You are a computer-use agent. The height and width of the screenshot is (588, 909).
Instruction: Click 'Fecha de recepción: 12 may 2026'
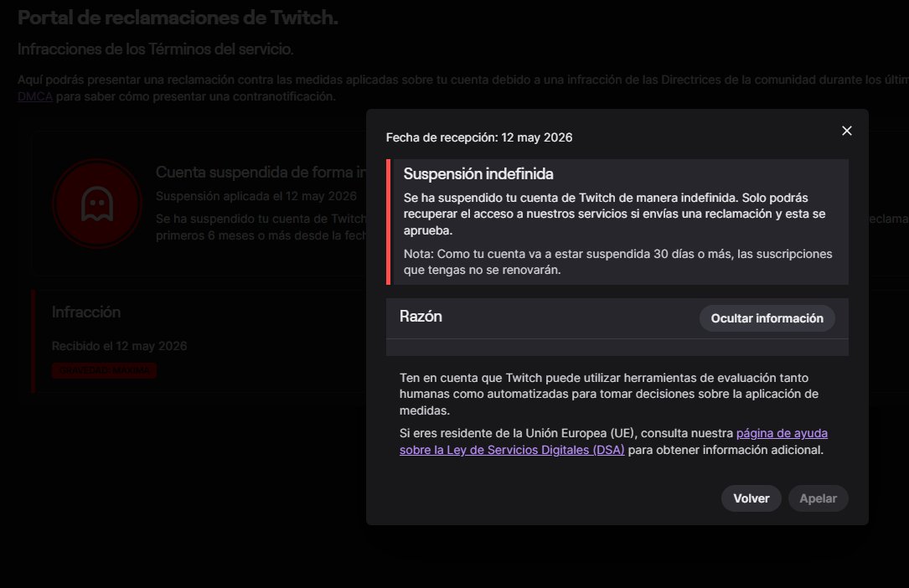tap(479, 138)
